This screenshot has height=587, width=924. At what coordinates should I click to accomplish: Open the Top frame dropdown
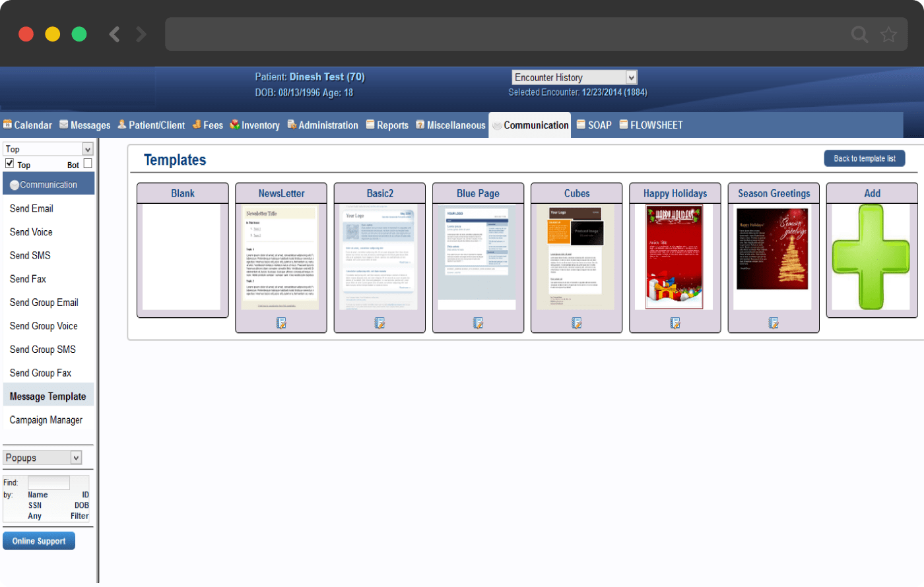point(48,149)
